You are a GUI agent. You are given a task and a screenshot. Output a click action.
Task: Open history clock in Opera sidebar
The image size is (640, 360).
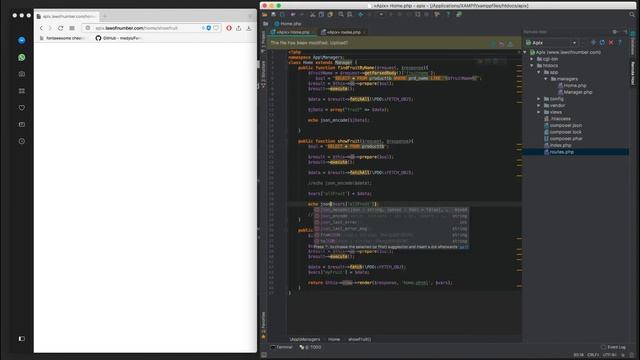click(22, 141)
